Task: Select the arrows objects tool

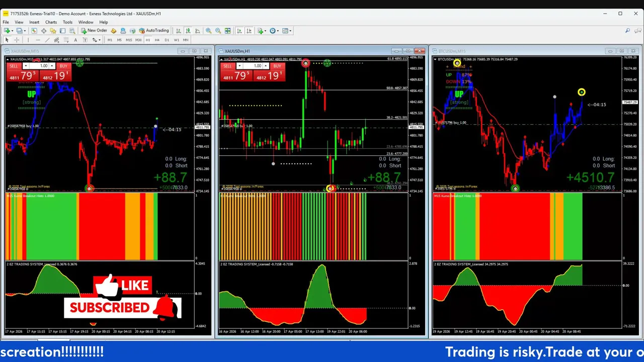Action: (x=94, y=40)
